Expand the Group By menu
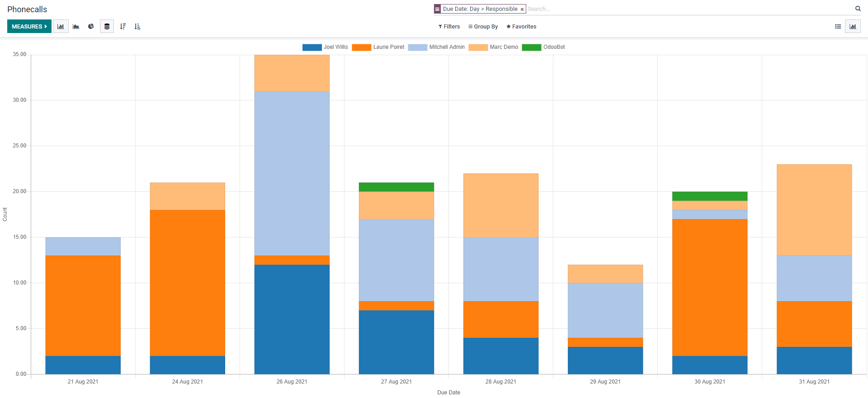 pyautogui.click(x=483, y=27)
